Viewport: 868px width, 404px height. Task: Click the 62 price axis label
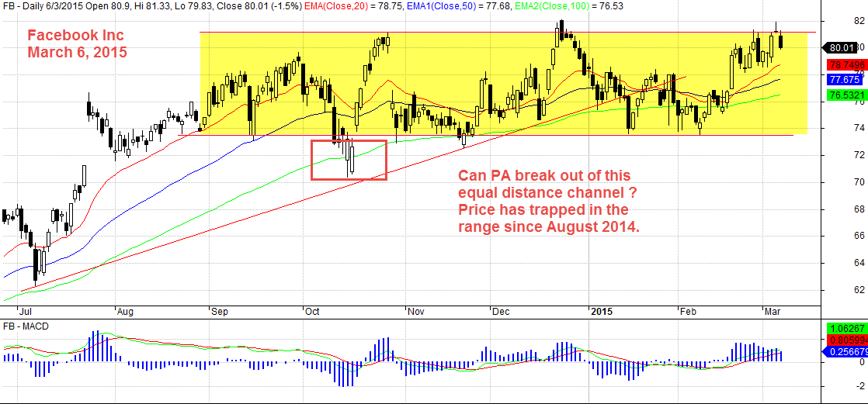(x=859, y=289)
